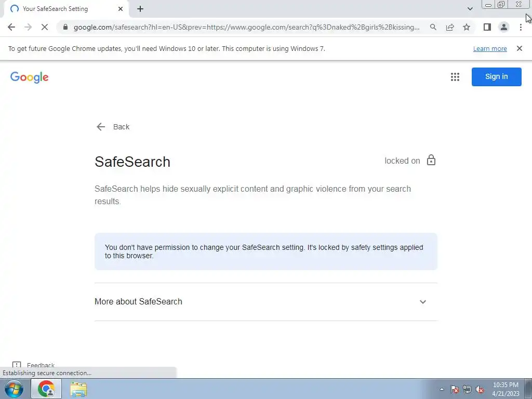This screenshot has height=399, width=532.
Task: Click the Action Center flag icon
Action: (455, 389)
